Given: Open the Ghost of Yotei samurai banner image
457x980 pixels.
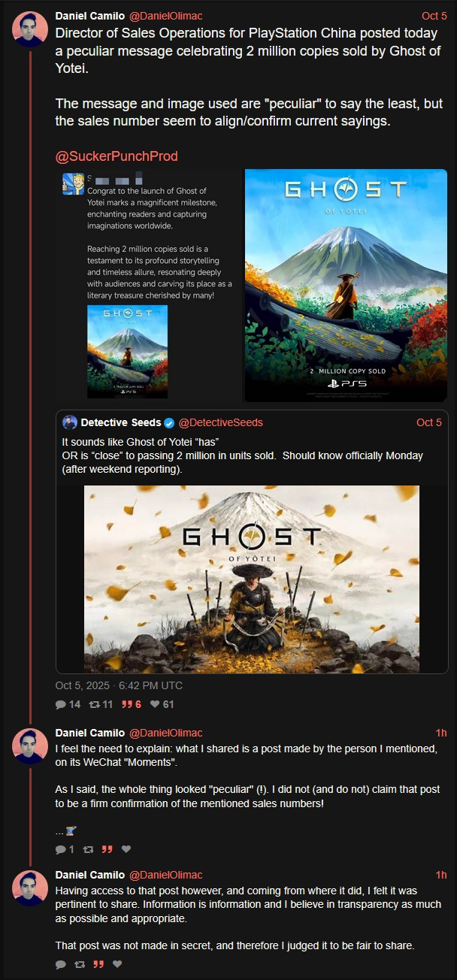Looking at the screenshot, I should (252, 579).
